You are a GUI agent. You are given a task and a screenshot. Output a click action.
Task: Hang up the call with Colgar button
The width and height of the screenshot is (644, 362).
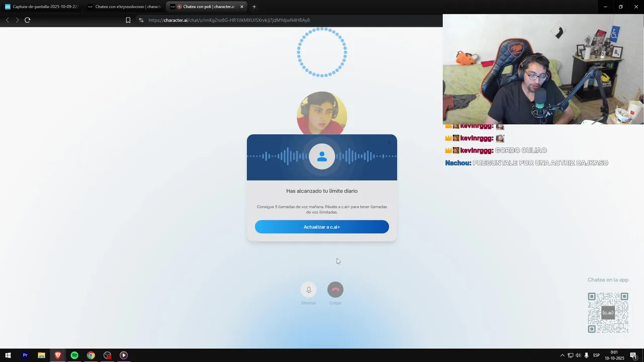[x=335, y=290]
